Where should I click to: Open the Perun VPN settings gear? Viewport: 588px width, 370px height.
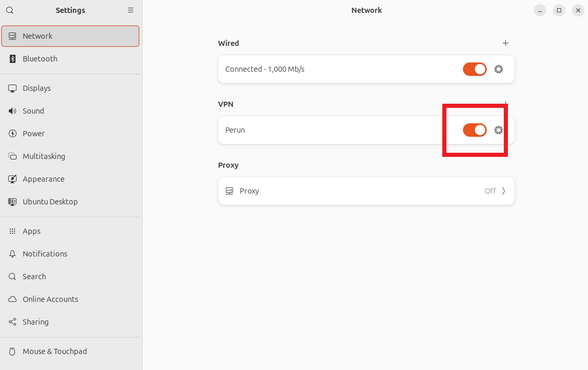(498, 130)
